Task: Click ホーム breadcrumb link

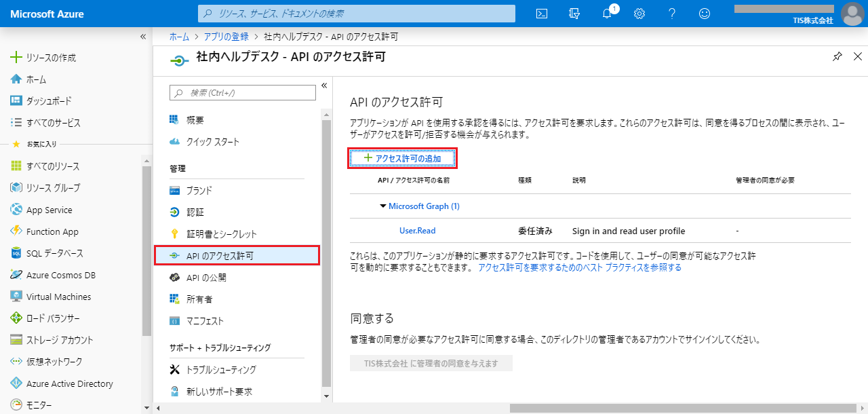Action: click(179, 36)
